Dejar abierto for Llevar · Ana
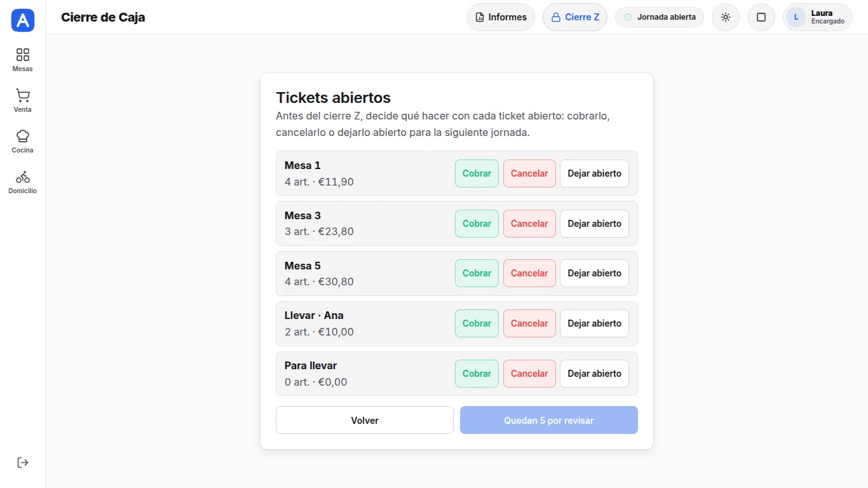The width and height of the screenshot is (868, 488). tap(594, 323)
